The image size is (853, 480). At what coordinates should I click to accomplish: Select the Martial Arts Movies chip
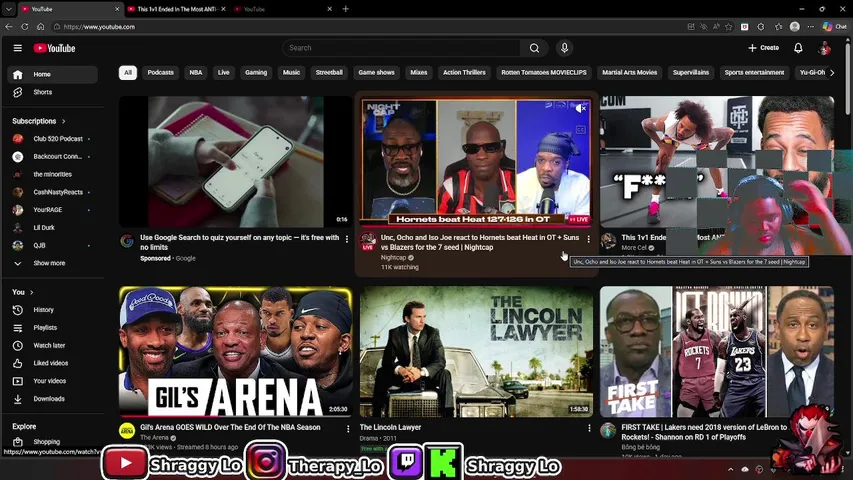629,72
